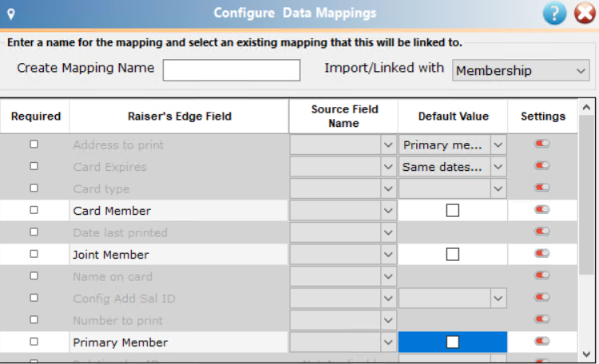The width and height of the screenshot is (599, 364).
Task: Expand Source Field dropdown for Address to print
Action: tap(388, 144)
